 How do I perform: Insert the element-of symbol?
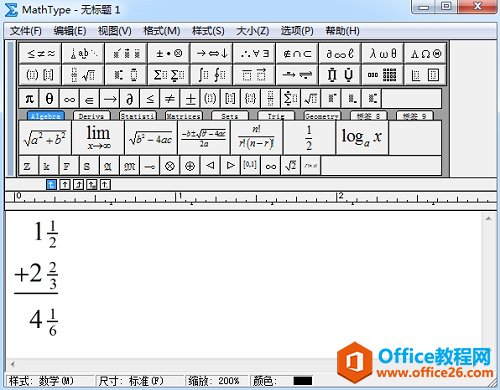pyautogui.click(x=89, y=99)
